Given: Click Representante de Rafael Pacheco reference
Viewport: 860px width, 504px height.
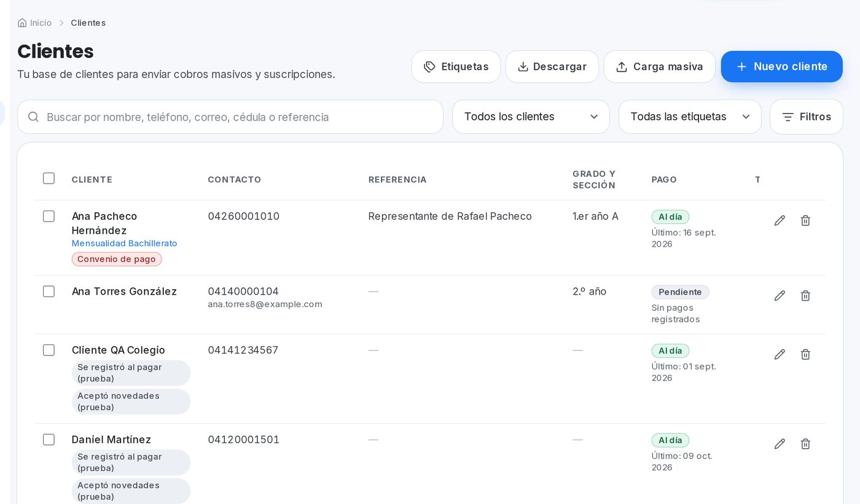Looking at the screenshot, I should 450,216.
